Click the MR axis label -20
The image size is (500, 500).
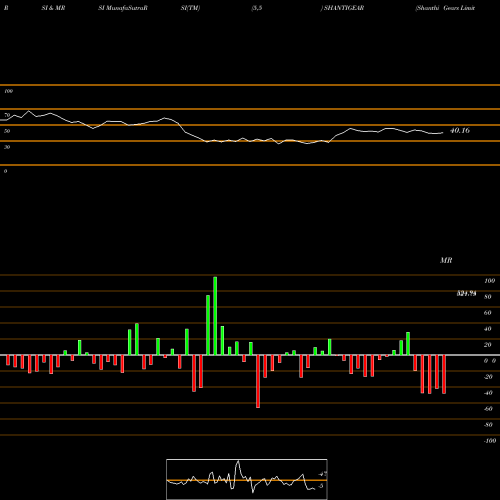pos(488,377)
